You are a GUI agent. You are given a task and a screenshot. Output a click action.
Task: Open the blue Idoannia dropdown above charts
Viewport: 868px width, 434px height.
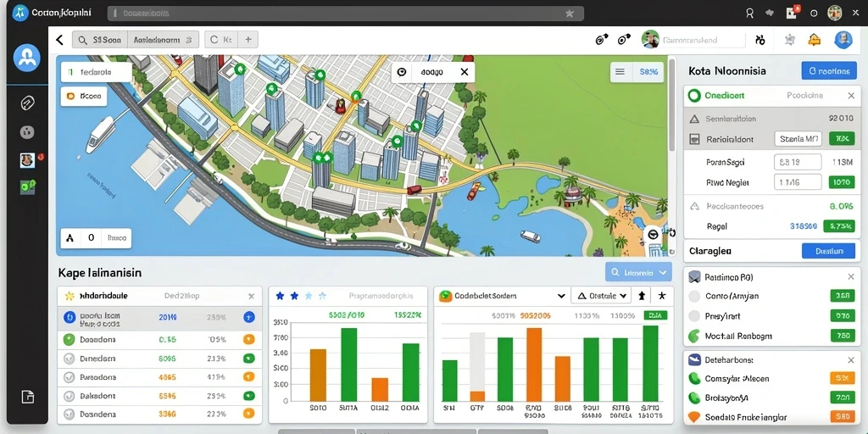tap(639, 272)
